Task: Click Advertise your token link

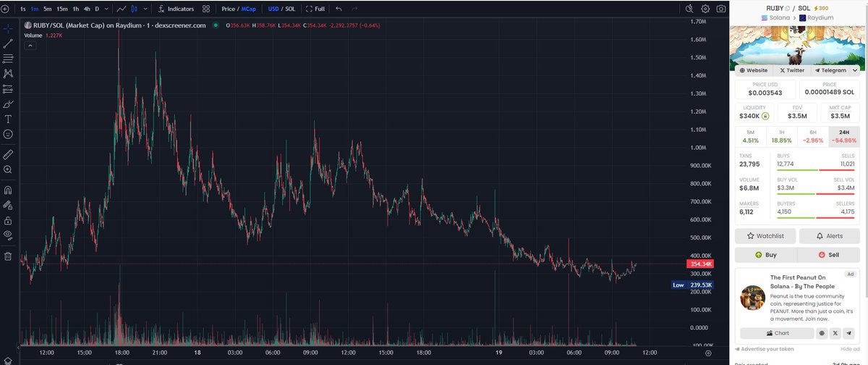Action: [765, 349]
